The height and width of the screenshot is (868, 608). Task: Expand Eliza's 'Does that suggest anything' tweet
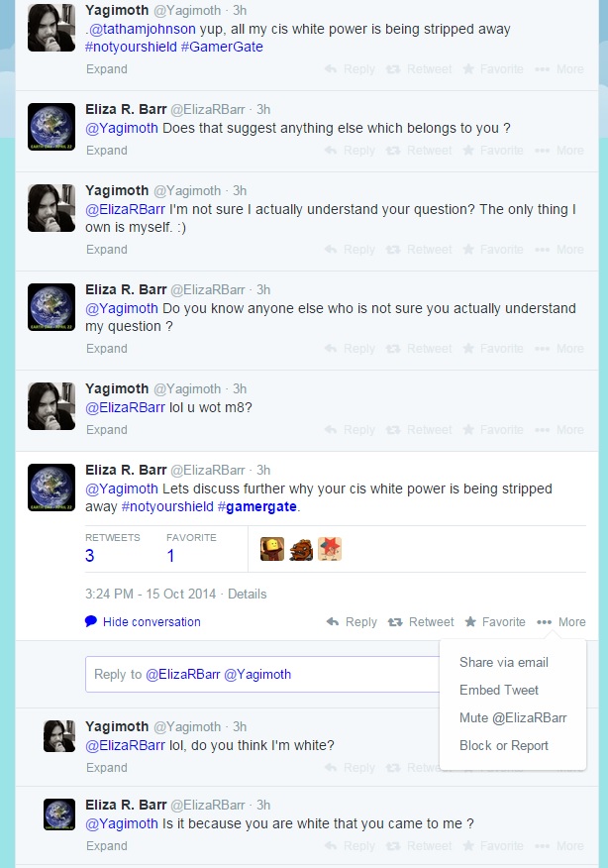[107, 151]
